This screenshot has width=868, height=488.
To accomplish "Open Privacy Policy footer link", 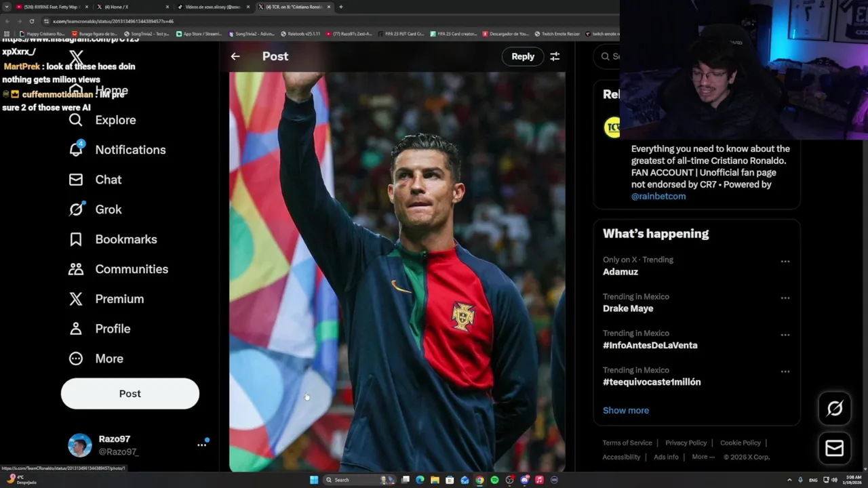I will 686,443.
